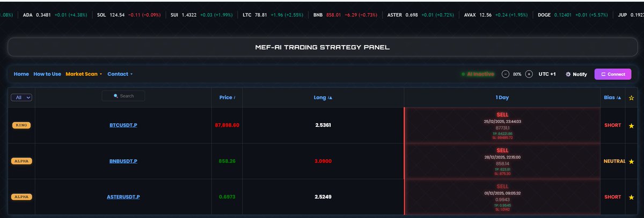Open the BTCUSDT.P link

click(123, 125)
